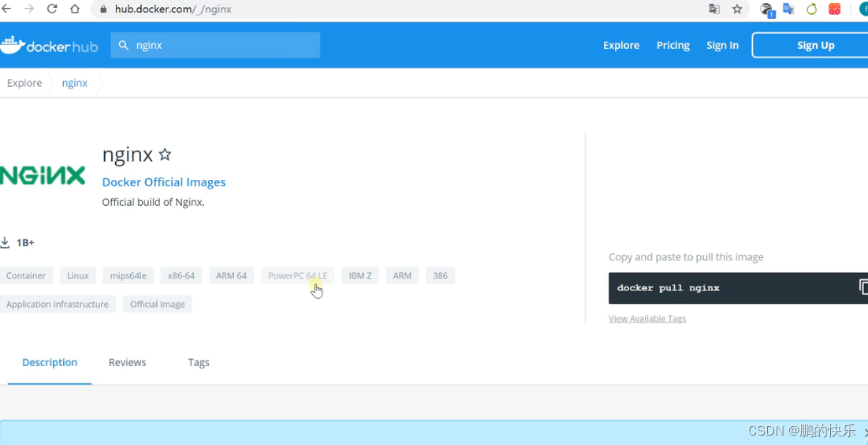Screen dimensions: 868x445
Task: Click the address bar URL
Action: tap(173, 9)
